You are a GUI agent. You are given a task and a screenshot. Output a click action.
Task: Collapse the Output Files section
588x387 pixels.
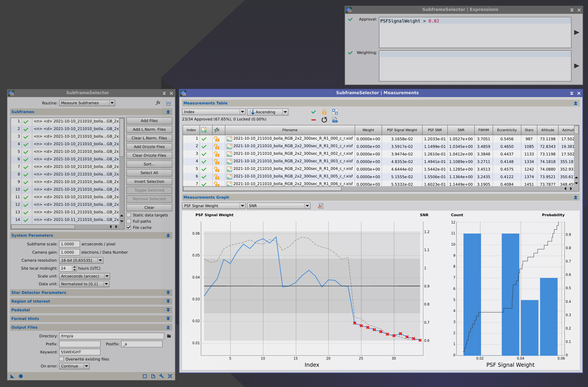(168, 327)
